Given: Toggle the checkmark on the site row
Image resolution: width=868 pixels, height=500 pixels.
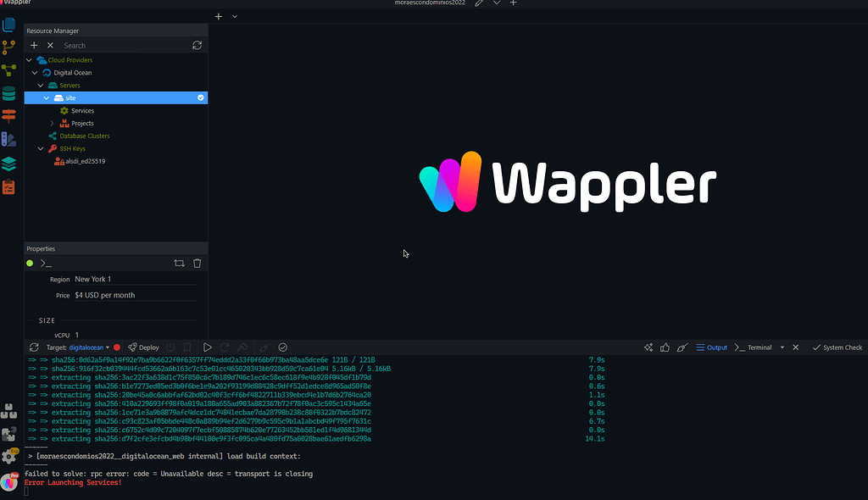Looking at the screenshot, I should pyautogui.click(x=200, y=98).
